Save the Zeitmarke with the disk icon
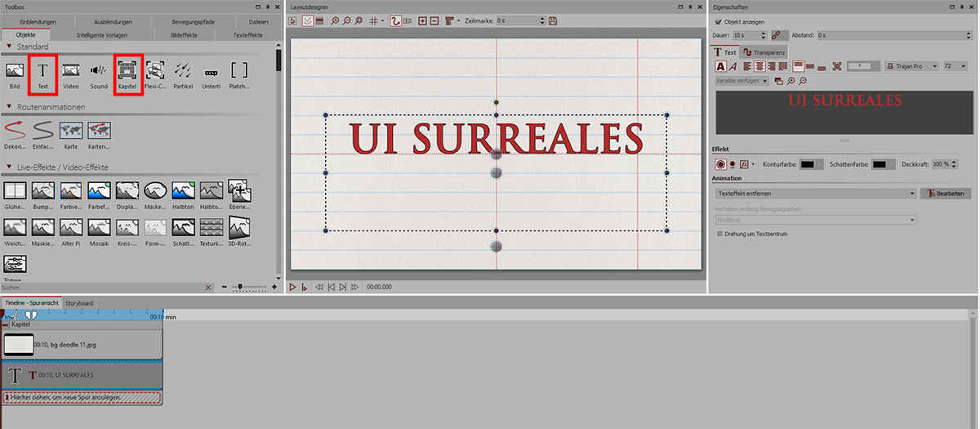The width and height of the screenshot is (980, 429). click(553, 20)
